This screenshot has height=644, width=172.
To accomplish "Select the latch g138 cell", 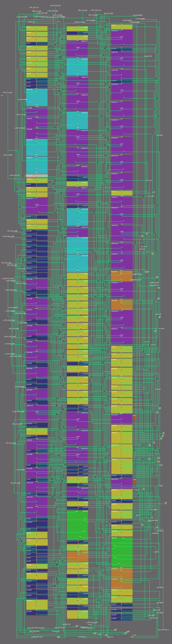I will (x=77, y=264).
